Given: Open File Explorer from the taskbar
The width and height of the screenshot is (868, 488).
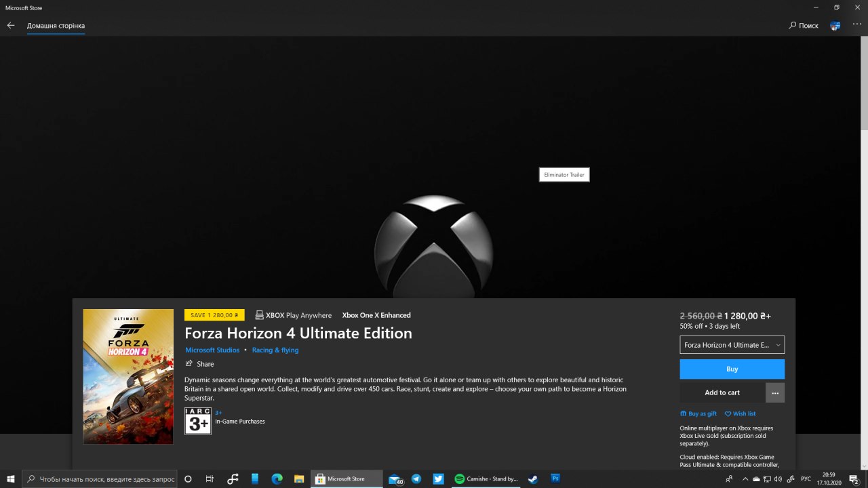Looking at the screenshot, I should [299, 479].
